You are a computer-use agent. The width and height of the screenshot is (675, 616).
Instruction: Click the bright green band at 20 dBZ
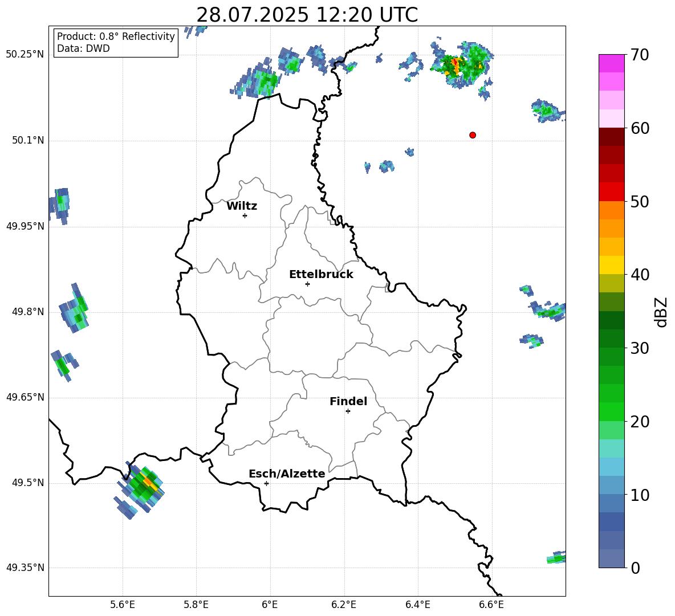[612, 411]
